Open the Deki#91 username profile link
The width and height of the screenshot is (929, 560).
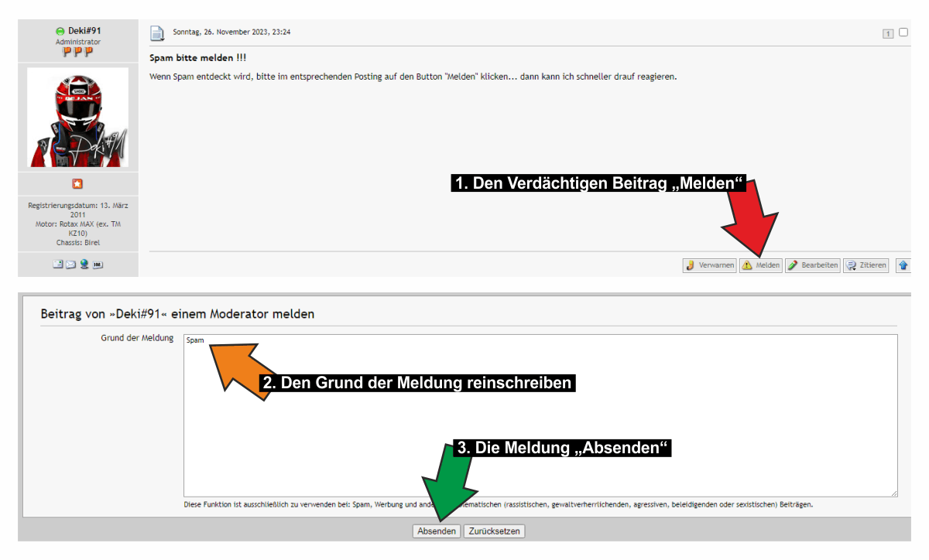click(84, 31)
